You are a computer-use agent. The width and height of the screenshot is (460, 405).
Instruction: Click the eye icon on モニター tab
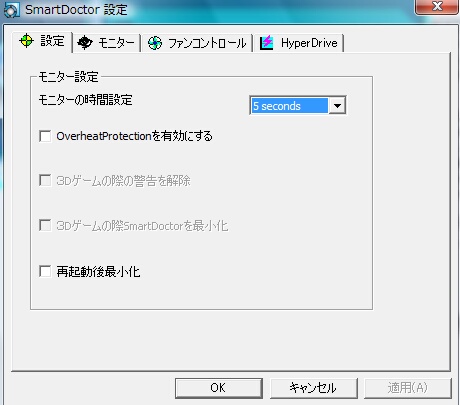click(x=85, y=43)
